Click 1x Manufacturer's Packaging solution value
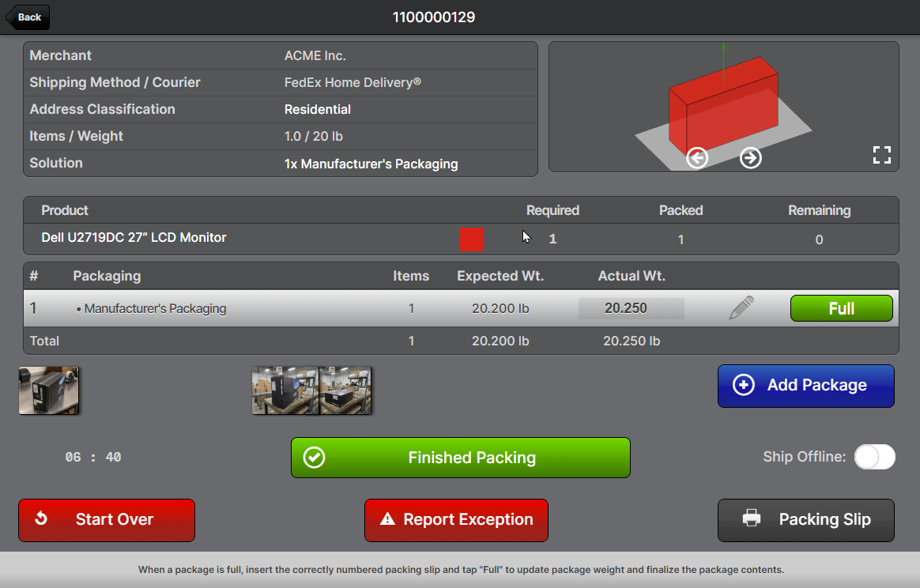The height and width of the screenshot is (588, 920). (371, 164)
